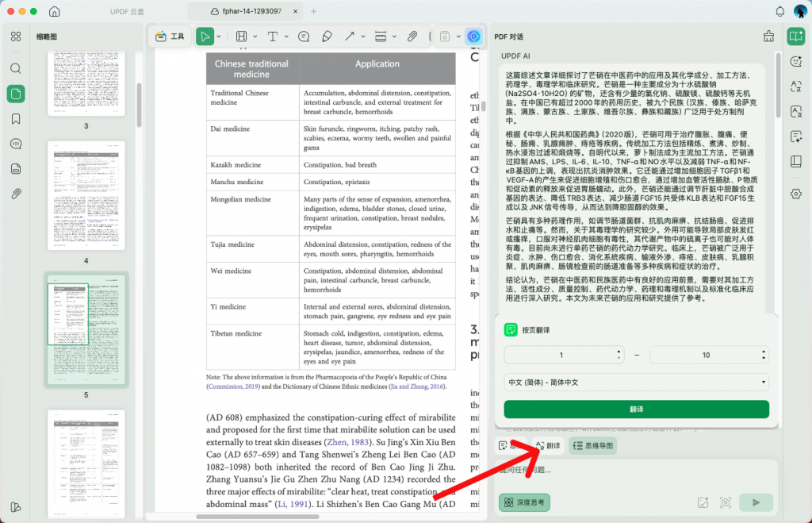Switch to UPDF 云盘 tab
The image size is (812, 523).
[127, 11]
